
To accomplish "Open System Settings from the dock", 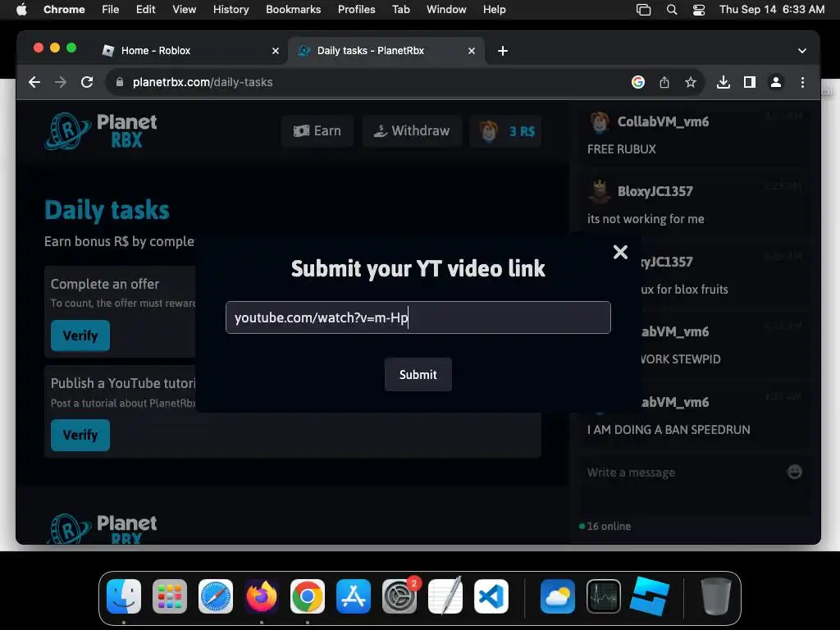I will click(x=399, y=596).
